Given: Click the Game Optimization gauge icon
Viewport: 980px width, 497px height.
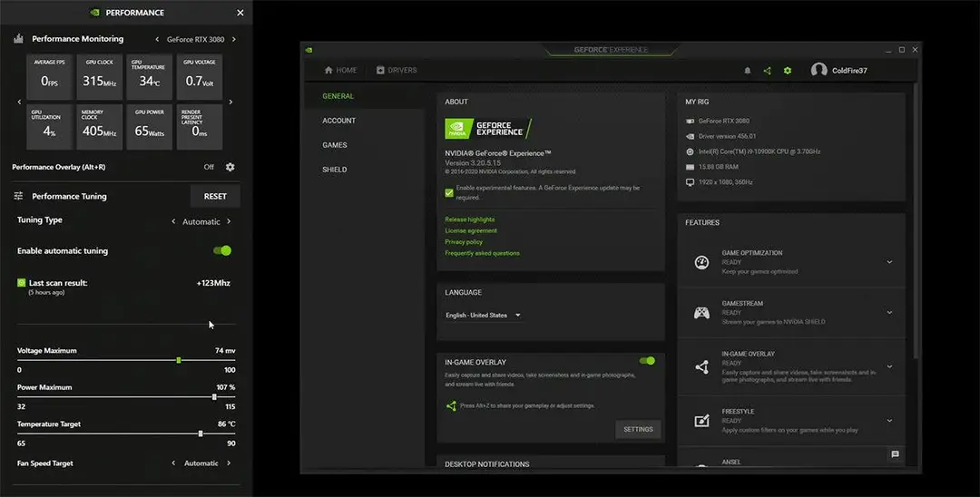Looking at the screenshot, I should [701, 262].
